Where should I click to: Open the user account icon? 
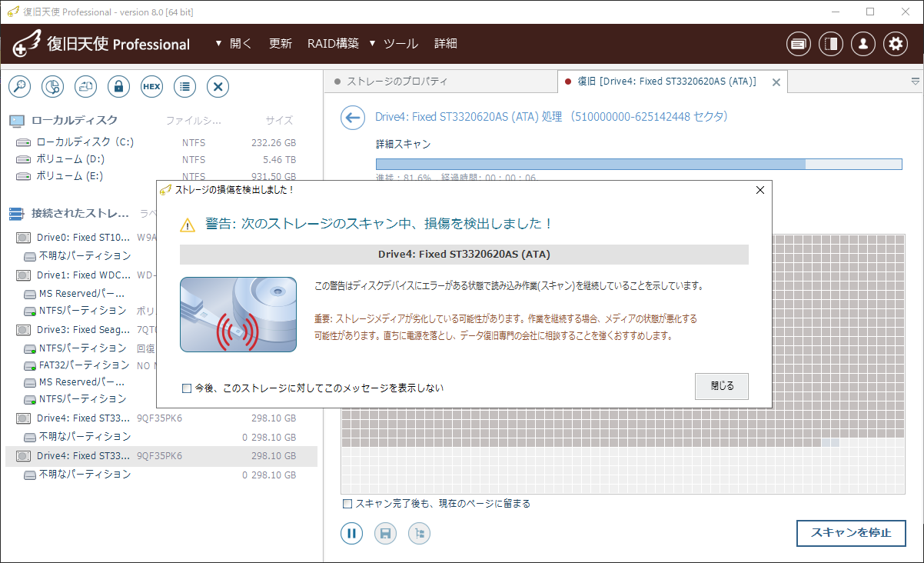point(863,44)
